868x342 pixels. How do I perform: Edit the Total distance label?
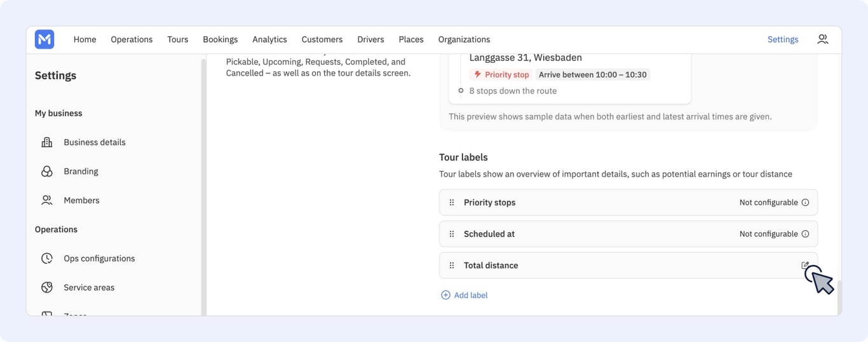tap(805, 265)
